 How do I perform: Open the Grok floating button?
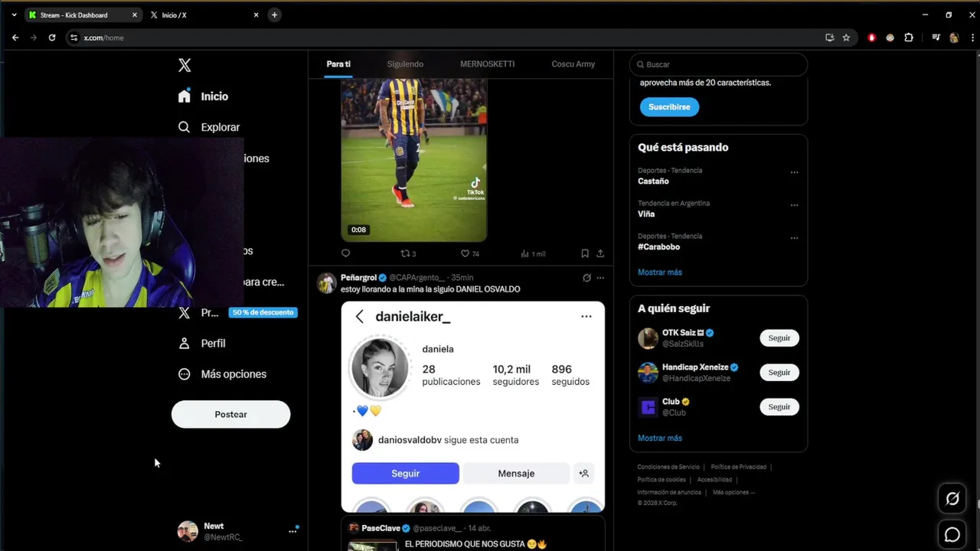click(x=952, y=499)
